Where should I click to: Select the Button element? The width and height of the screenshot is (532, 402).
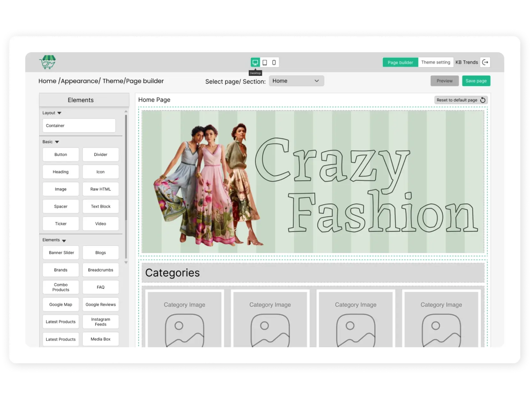point(61,155)
